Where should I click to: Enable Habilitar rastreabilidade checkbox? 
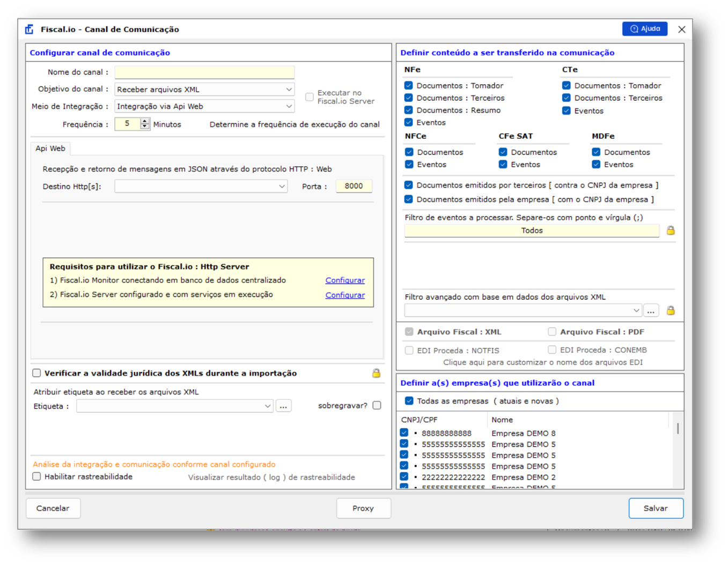36,477
